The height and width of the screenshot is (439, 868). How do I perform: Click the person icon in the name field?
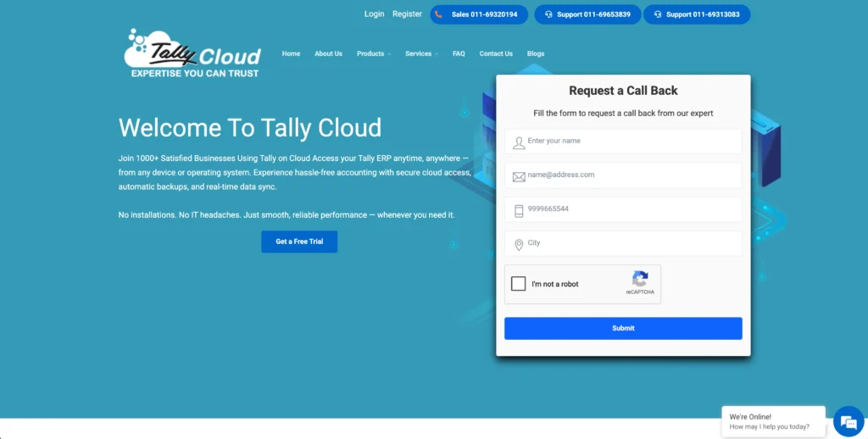(x=519, y=143)
